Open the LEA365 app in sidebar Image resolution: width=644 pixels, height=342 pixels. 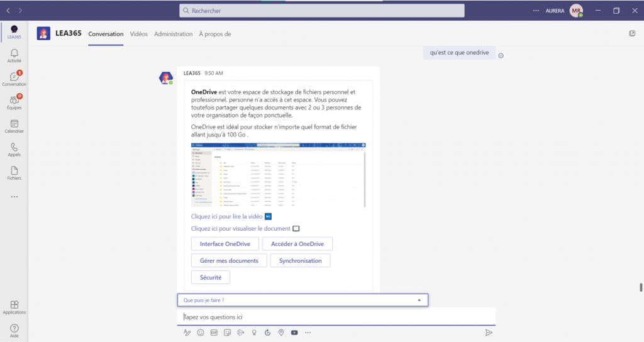(x=14, y=31)
